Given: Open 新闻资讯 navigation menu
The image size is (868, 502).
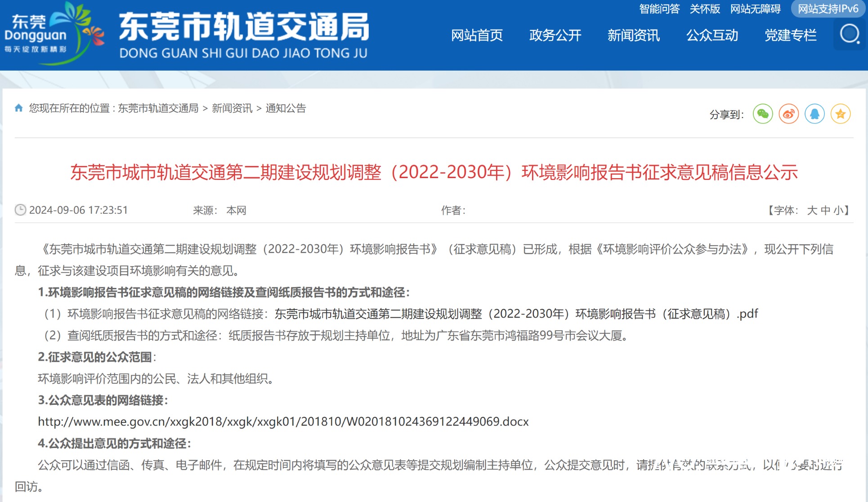Looking at the screenshot, I should (x=633, y=35).
